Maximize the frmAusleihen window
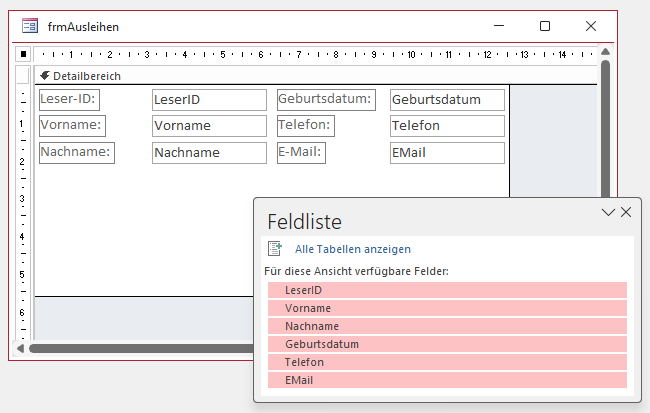Screen dimensions: 650x413 [545, 26]
